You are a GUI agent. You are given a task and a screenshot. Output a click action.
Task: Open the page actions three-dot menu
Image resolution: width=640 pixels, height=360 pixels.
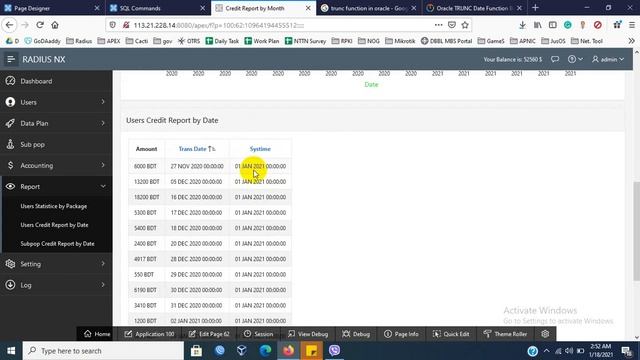click(x=438, y=25)
